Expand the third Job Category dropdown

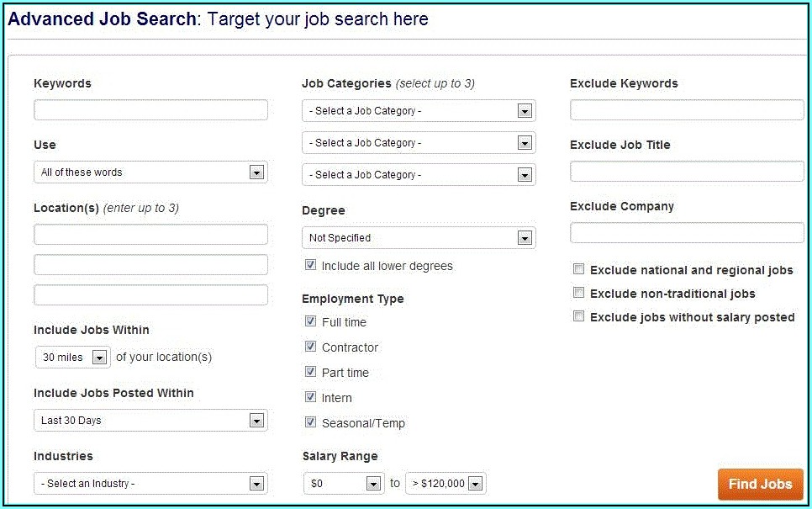[x=419, y=175]
